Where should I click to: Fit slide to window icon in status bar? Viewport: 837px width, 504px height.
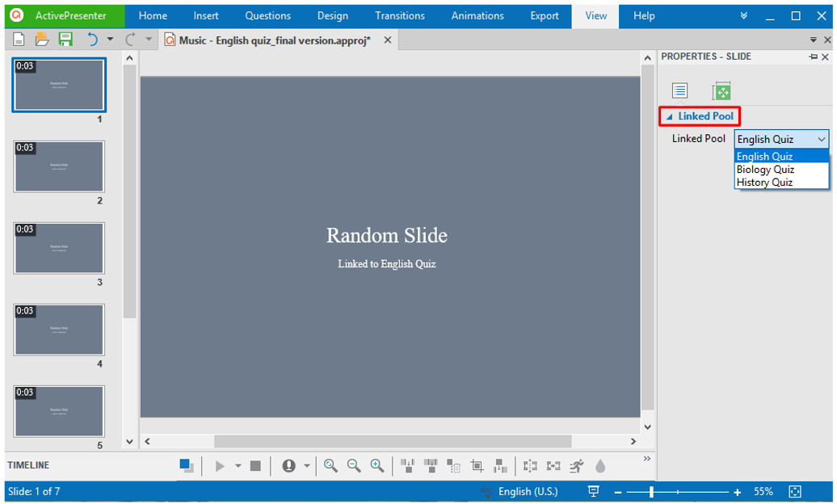[x=795, y=491]
